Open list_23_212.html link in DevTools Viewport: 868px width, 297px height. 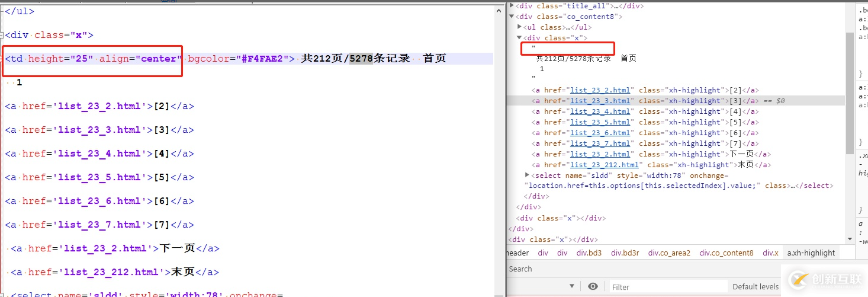point(604,165)
